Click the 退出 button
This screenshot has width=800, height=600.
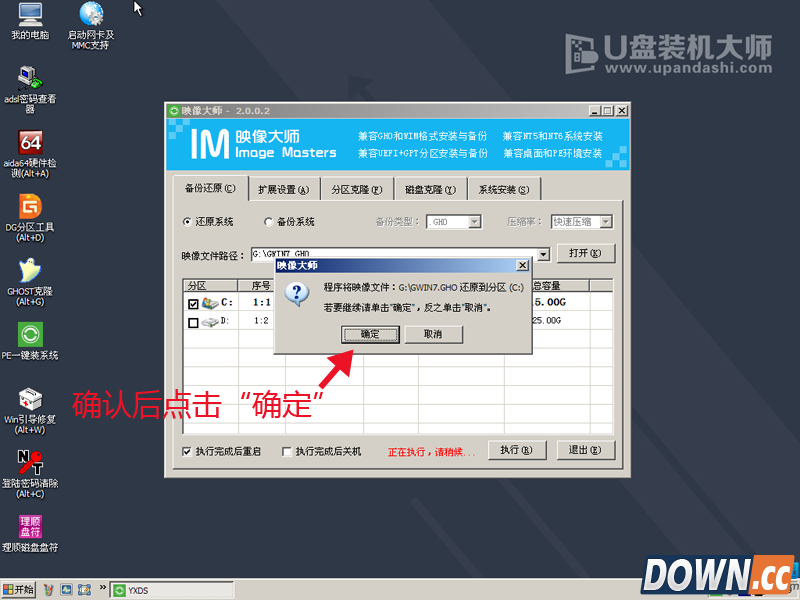(584, 450)
